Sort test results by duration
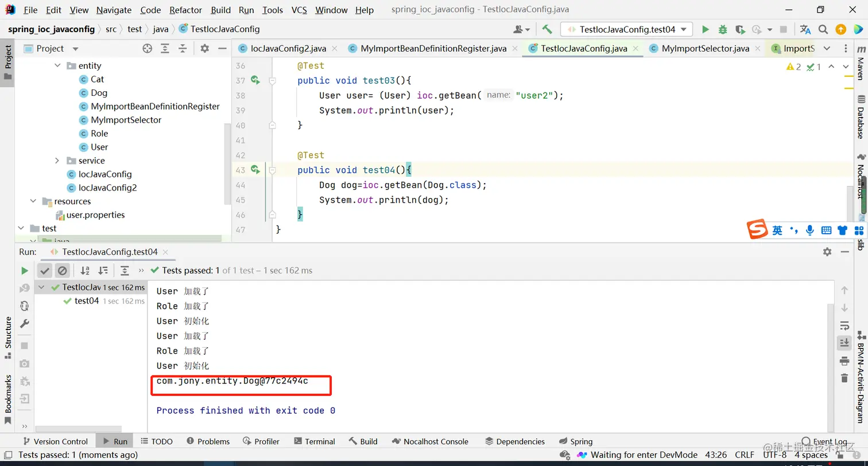Viewport: 868px width, 466px height. pyautogui.click(x=103, y=270)
